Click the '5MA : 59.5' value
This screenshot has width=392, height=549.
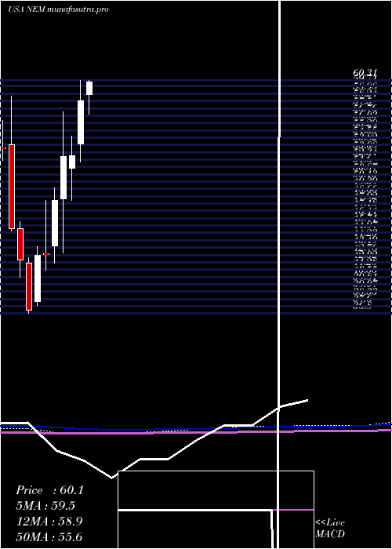[45, 506]
